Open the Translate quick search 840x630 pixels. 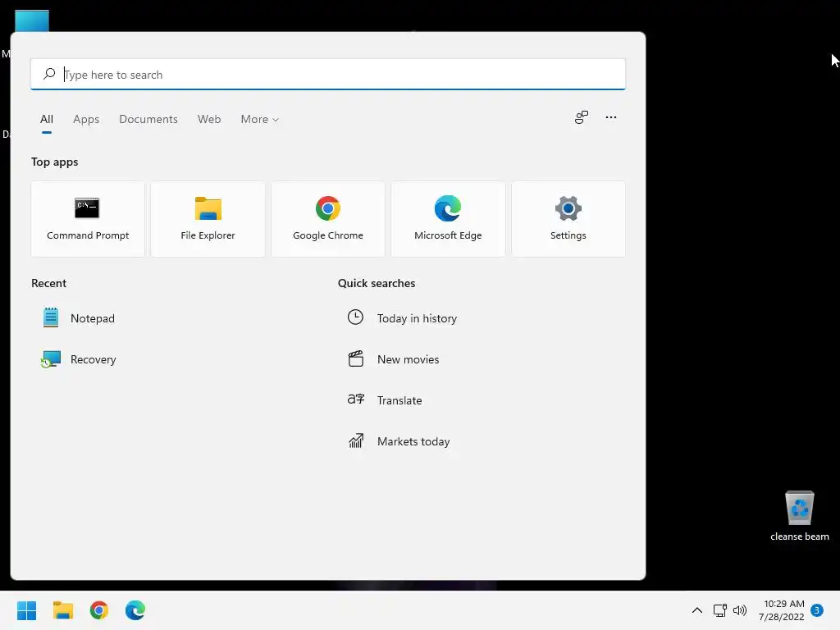click(385, 400)
